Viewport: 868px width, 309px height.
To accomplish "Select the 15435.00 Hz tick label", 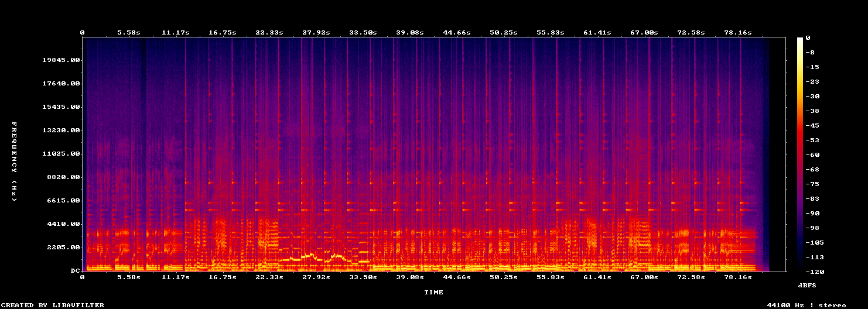I will [61, 107].
